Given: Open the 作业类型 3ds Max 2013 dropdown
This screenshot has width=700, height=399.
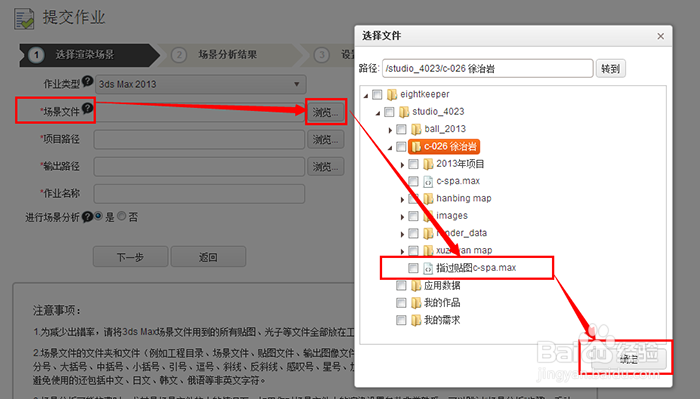Looking at the screenshot, I should [200, 84].
